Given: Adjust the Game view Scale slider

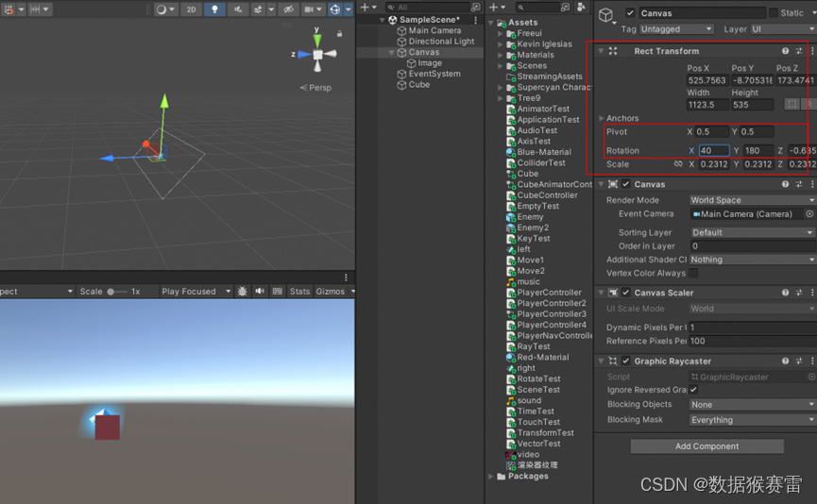Looking at the screenshot, I should pos(117,292).
